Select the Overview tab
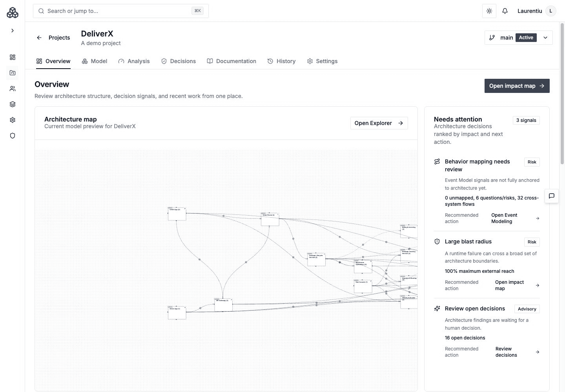This screenshot has width=565, height=392. point(53,61)
